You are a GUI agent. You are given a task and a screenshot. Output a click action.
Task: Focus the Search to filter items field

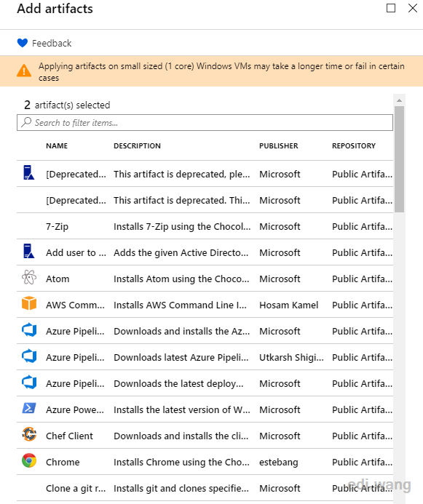tap(205, 123)
